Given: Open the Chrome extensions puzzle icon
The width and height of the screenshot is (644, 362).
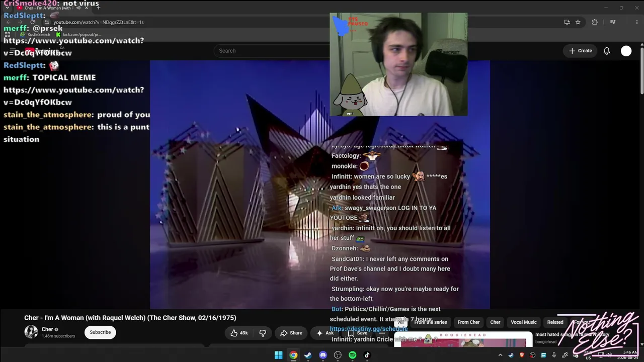Looking at the screenshot, I should (x=595, y=22).
